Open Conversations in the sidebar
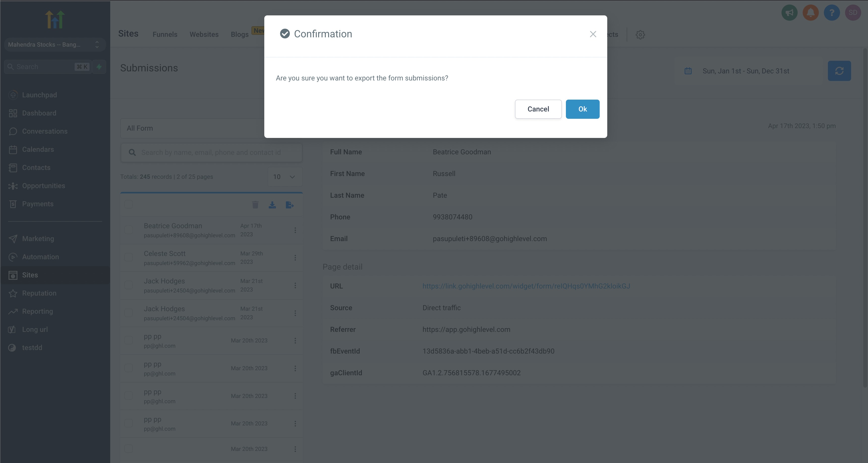Screen dimensions: 868x463 44,131
